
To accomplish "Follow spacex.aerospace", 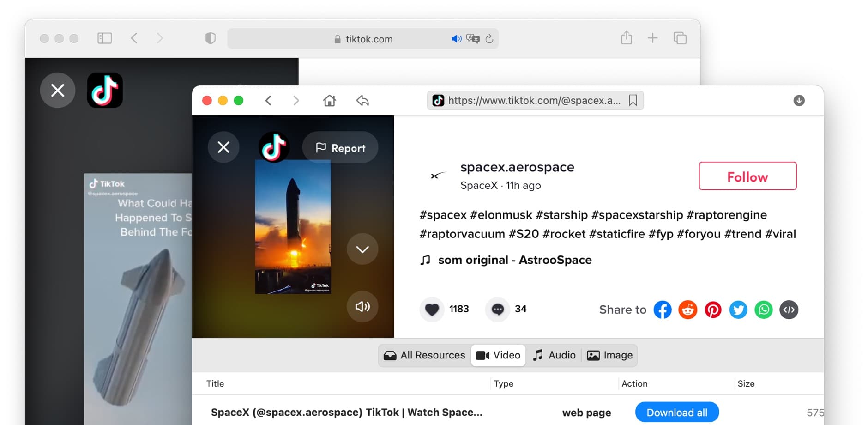I will 747,176.
